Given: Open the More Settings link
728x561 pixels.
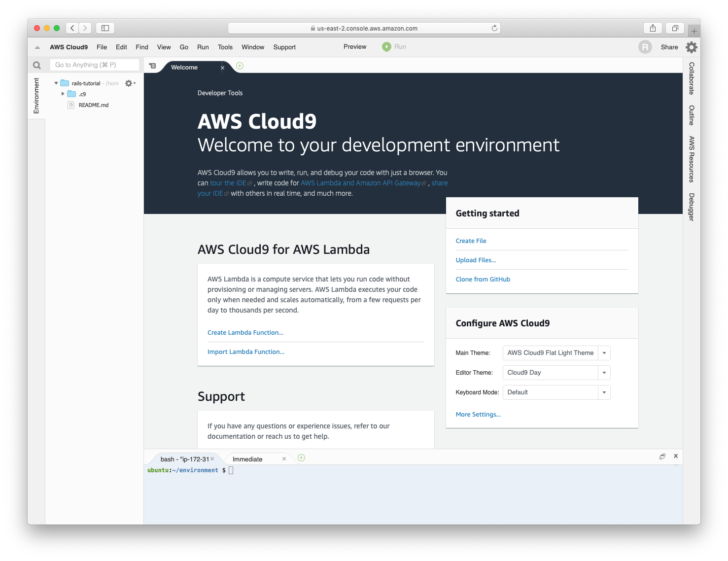Looking at the screenshot, I should coord(478,415).
